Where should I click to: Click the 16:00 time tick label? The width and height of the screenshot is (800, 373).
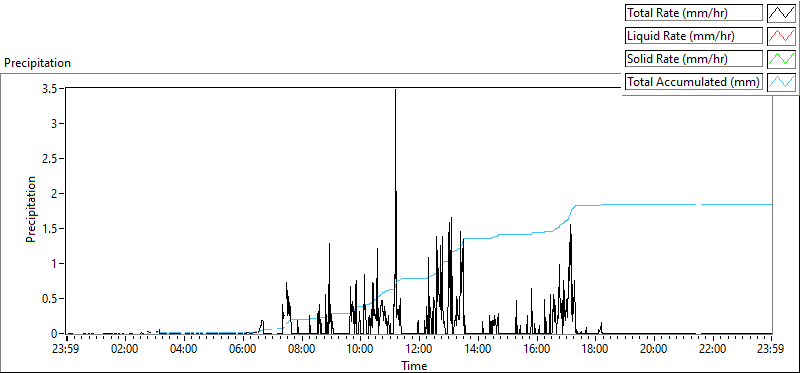(537, 349)
